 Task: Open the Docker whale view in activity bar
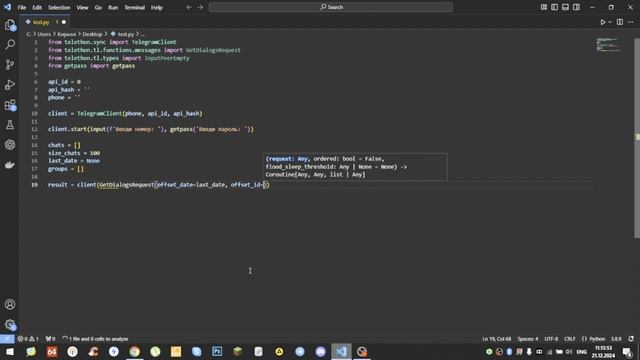[x=10, y=165]
